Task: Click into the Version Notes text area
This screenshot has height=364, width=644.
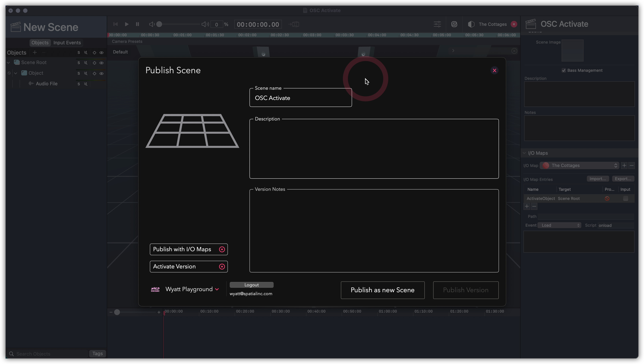Action: (374, 231)
